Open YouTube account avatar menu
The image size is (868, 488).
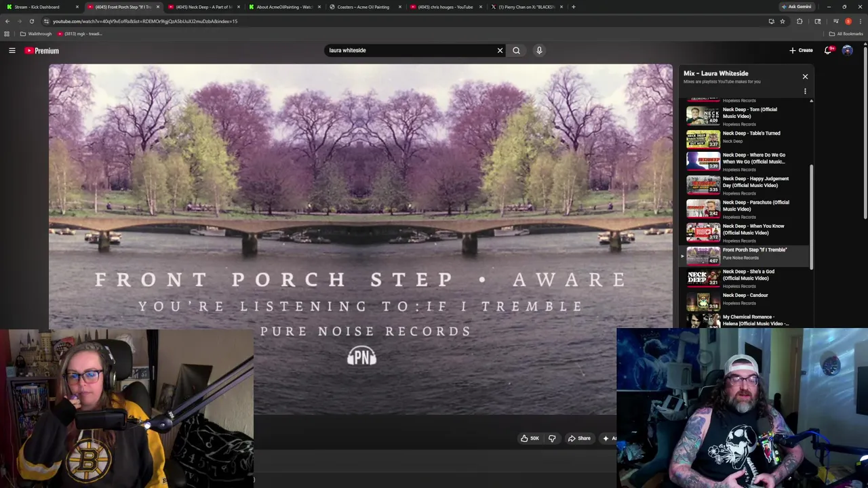tap(847, 50)
